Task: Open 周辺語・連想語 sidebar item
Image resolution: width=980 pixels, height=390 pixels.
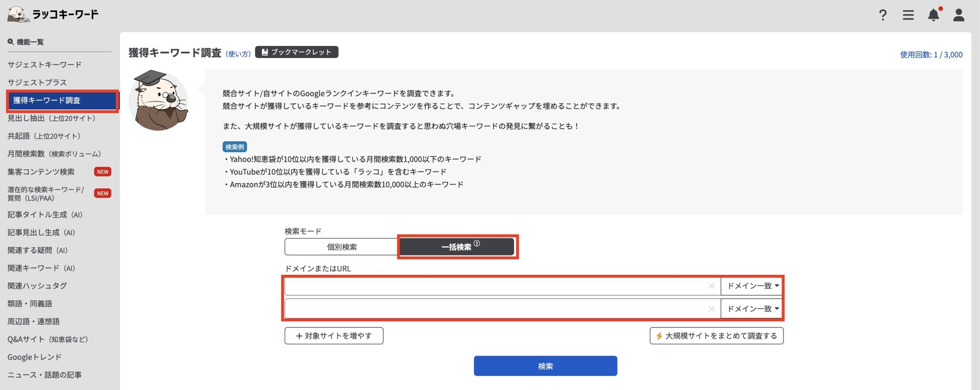Action: tap(34, 321)
